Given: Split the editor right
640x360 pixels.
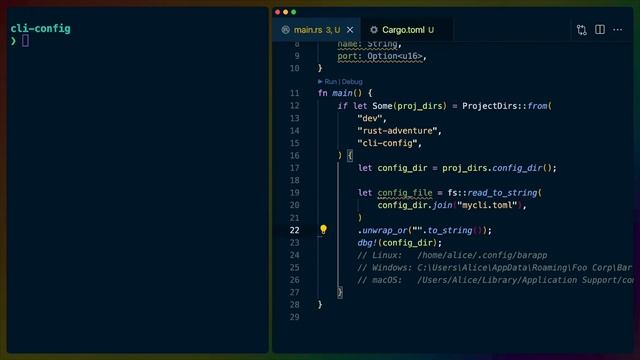Looking at the screenshot, I should pos(600,29).
